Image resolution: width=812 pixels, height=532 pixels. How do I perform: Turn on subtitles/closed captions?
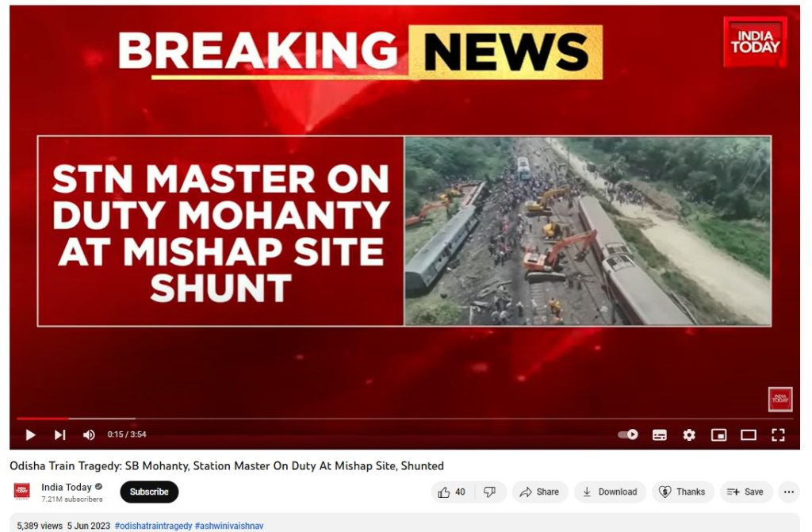659,434
